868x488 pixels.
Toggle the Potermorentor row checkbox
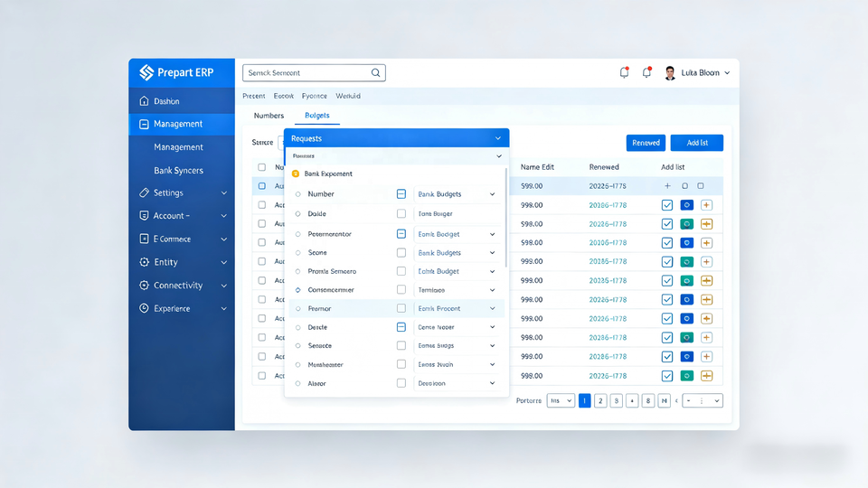(401, 234)
